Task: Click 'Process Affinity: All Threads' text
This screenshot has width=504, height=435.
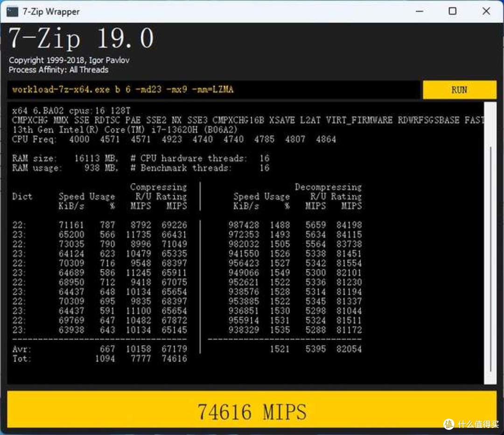Action: (x=58, y=69)
